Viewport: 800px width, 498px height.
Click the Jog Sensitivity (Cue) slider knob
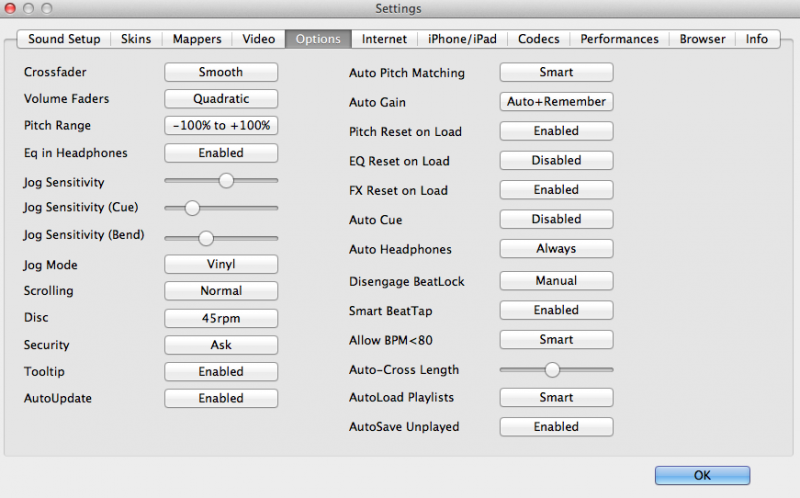click(x=192, y=208)
